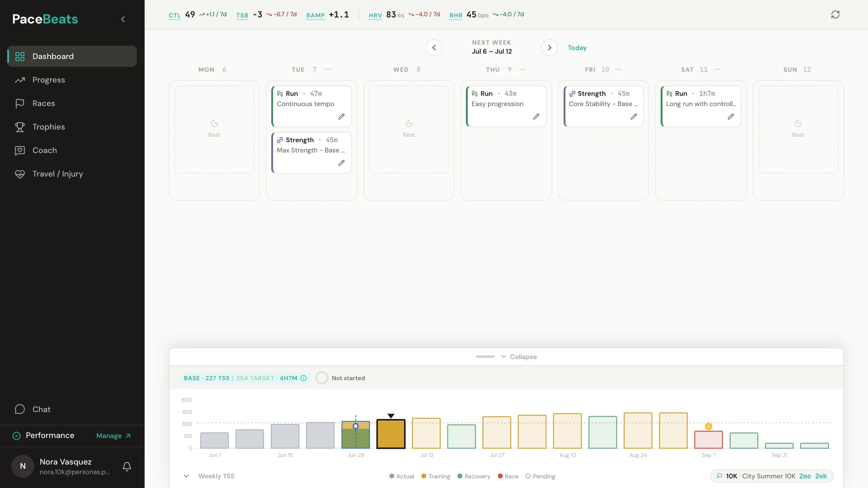
Task: Click the Races flag icon
Action: (x=20, y=103)
